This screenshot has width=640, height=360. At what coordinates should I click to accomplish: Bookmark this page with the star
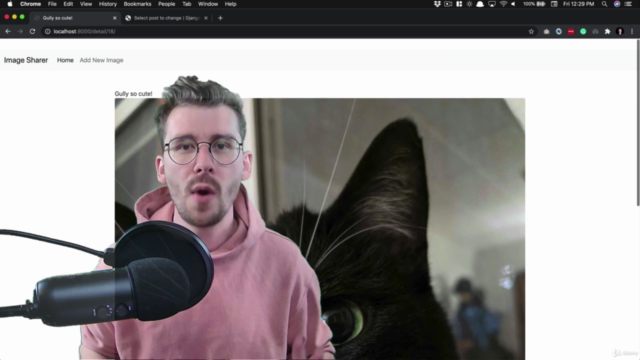tap(531, 31)
